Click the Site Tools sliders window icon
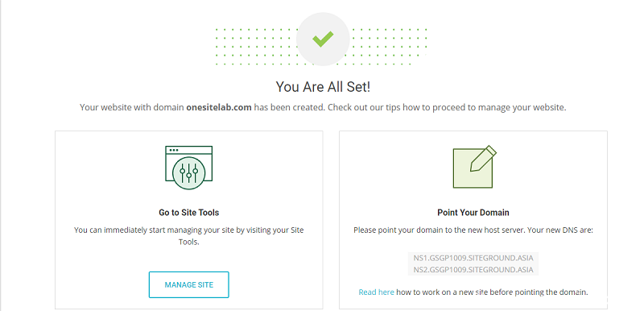 [188, 168]
